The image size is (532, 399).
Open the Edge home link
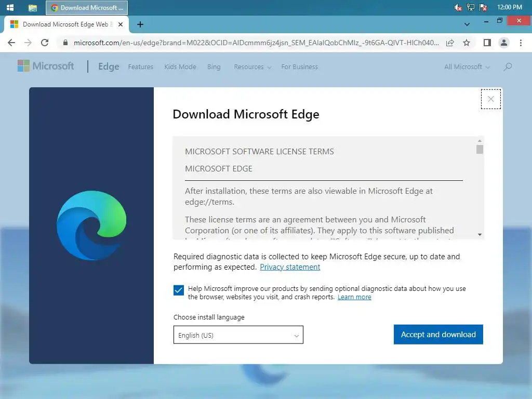[x=109, y=66]
